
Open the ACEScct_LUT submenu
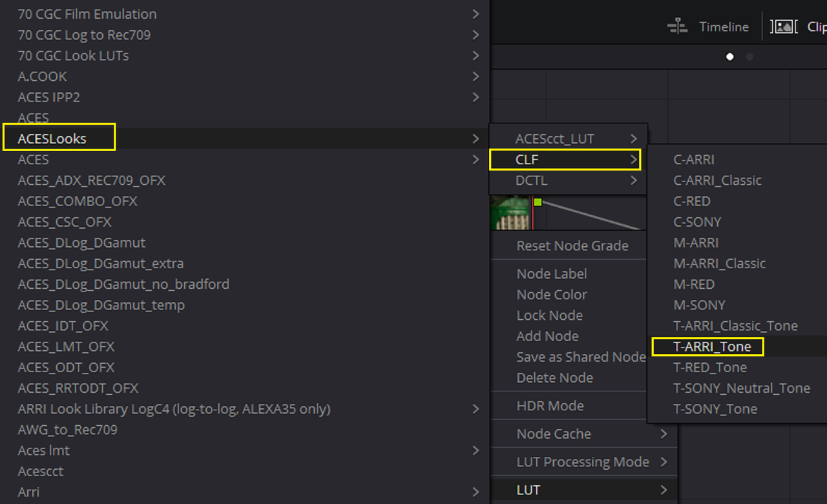coord(568,138)
